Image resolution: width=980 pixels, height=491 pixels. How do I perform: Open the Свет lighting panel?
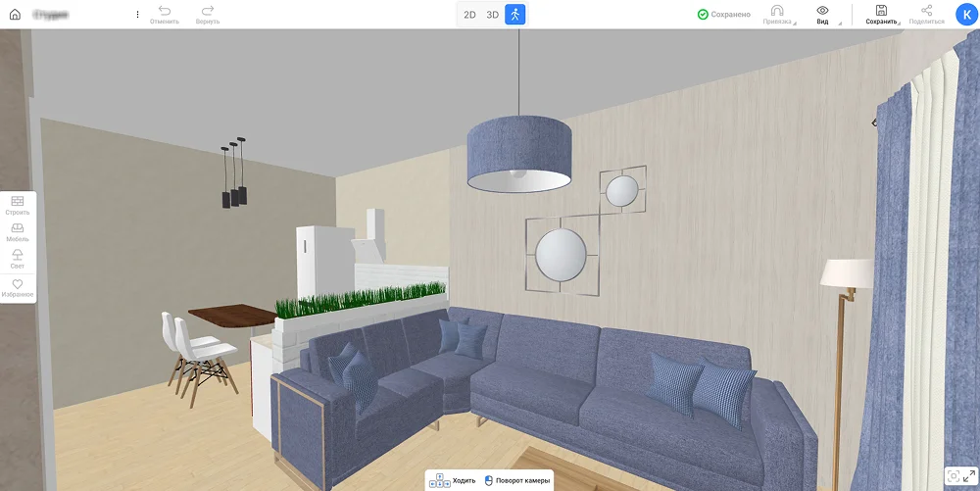click(18, 258)
